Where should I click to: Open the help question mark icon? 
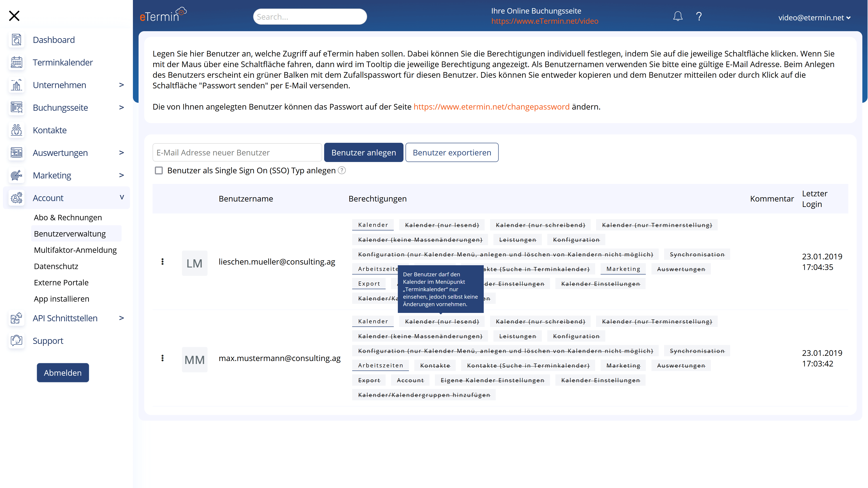click(x=699, y=16)
